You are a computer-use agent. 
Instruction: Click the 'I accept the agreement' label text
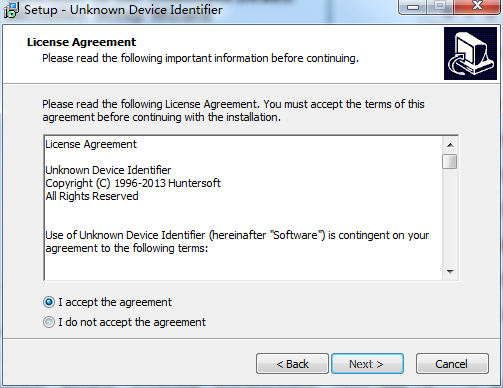click(115, 302)
